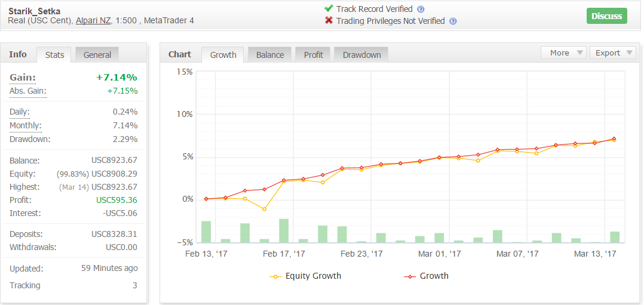
Task: Click the USC0.00 withdrawals value
Action: click(x=122, y=247)
